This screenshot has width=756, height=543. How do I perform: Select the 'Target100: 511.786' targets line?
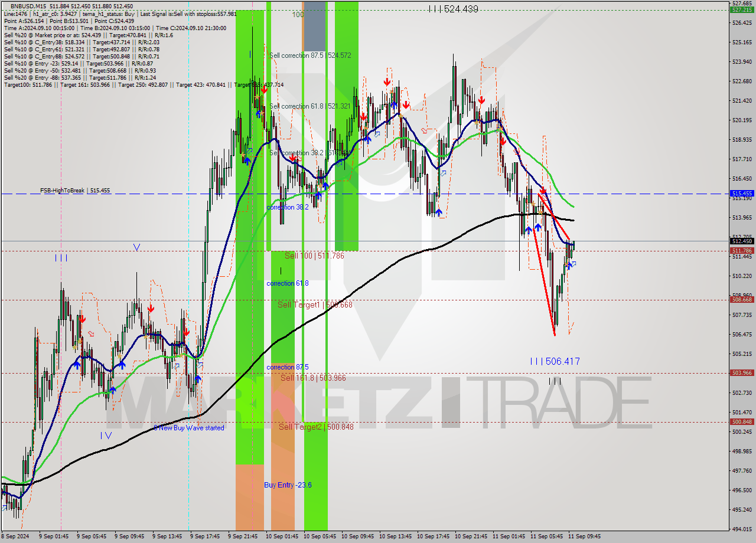click(144, 84)
